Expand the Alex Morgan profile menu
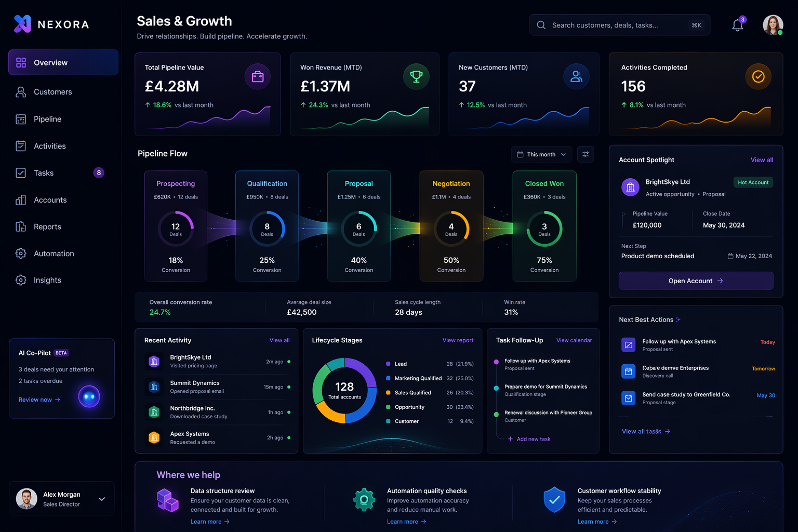The height and width of the screenshot is (532, 798). coord(102,499)
